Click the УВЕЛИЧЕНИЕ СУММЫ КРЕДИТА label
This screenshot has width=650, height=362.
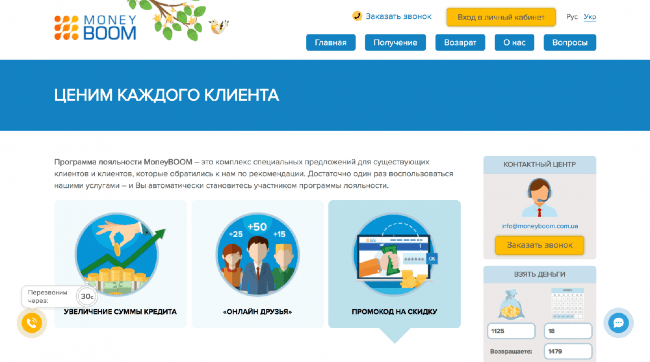(120, 311)
